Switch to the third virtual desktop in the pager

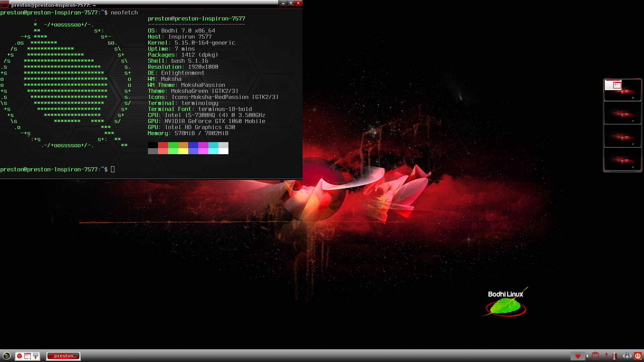623,136
